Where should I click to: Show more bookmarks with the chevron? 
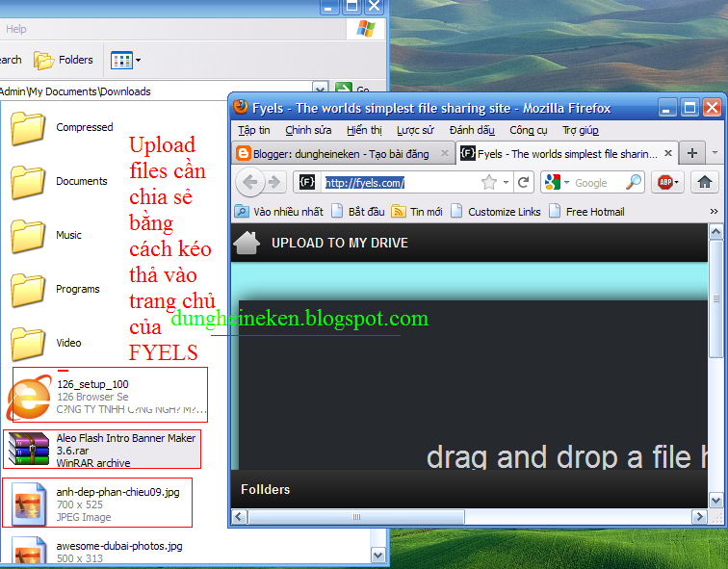click(x=714, y=212)
